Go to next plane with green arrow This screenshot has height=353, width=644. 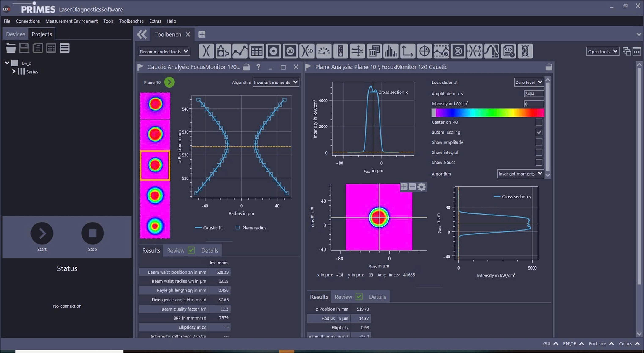[x=169, y=82]
